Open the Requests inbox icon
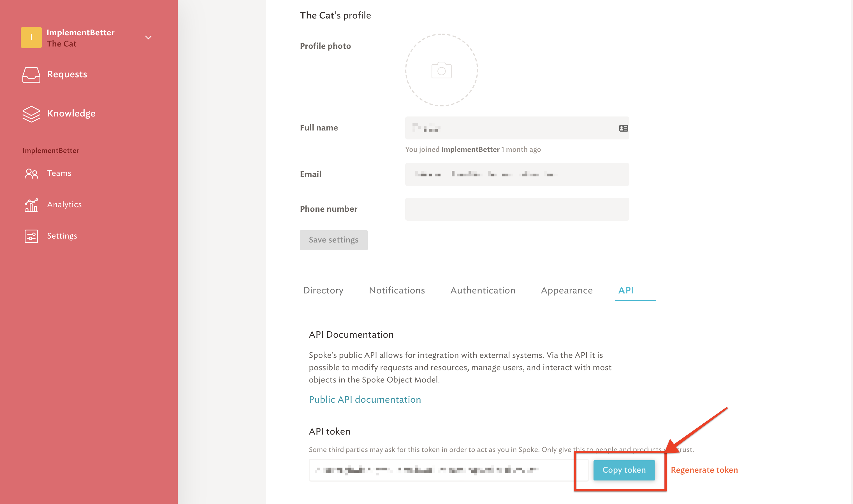 [31, 74]
